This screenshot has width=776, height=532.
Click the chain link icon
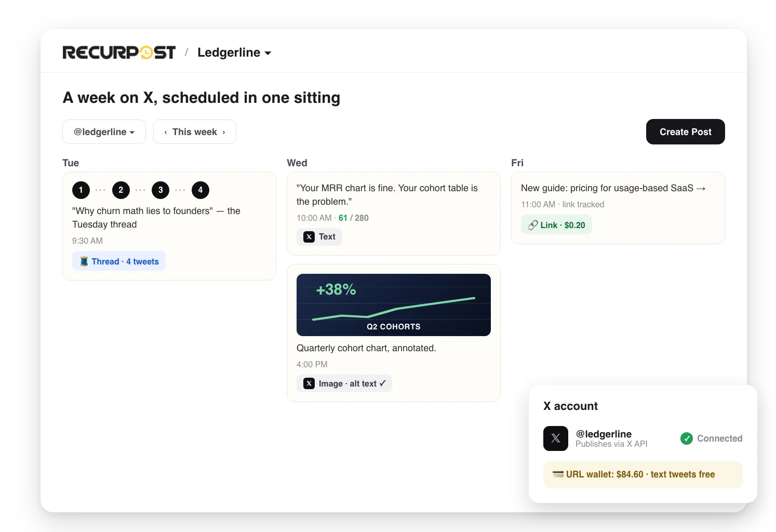coord(533,225)
